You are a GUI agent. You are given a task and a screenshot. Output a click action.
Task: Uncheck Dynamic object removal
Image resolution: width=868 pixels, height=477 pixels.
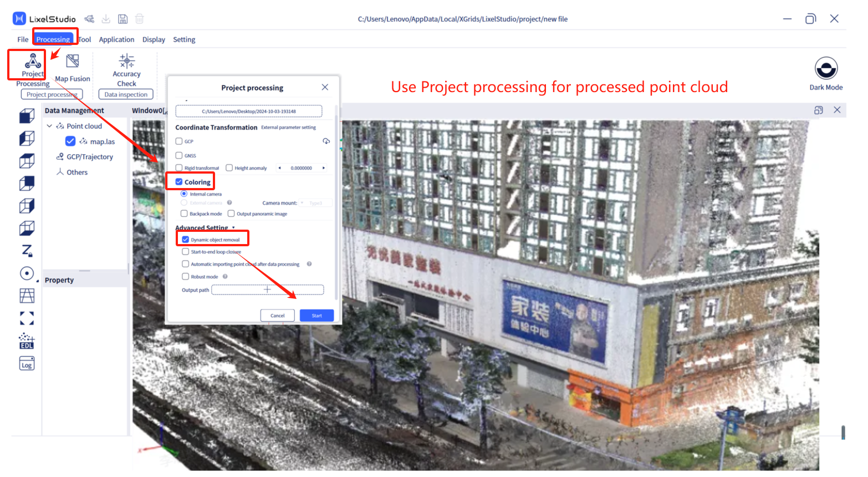click(x=186, y=240)
